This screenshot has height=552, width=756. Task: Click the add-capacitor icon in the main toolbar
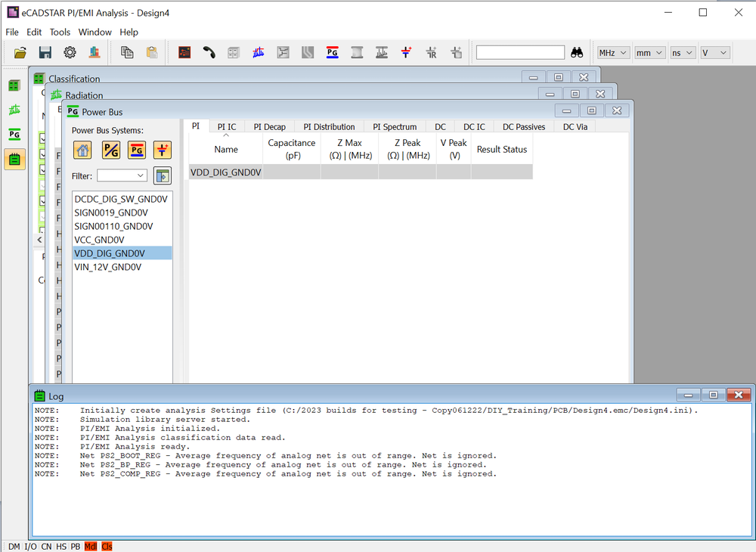[x=407, y=52]
